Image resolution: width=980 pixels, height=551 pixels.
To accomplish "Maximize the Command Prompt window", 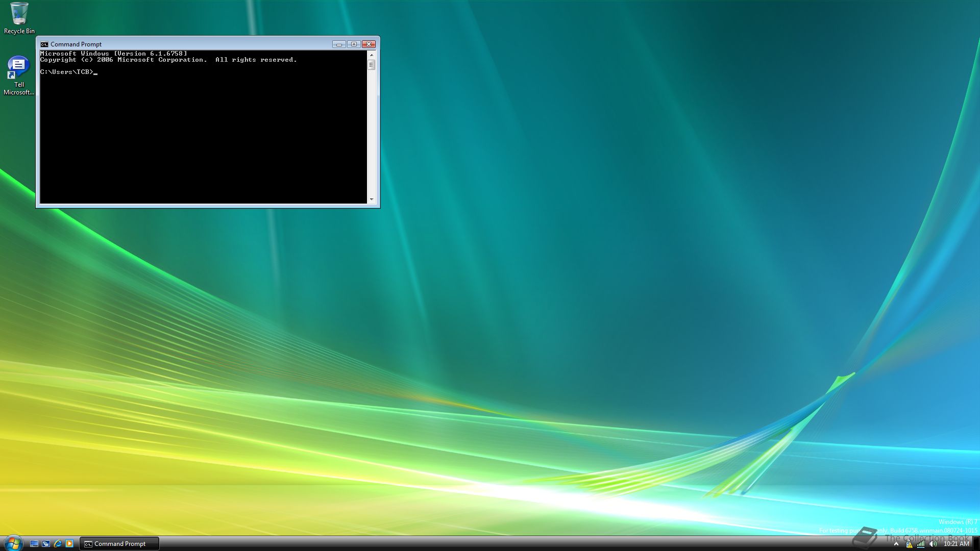I will pos(354,44).
